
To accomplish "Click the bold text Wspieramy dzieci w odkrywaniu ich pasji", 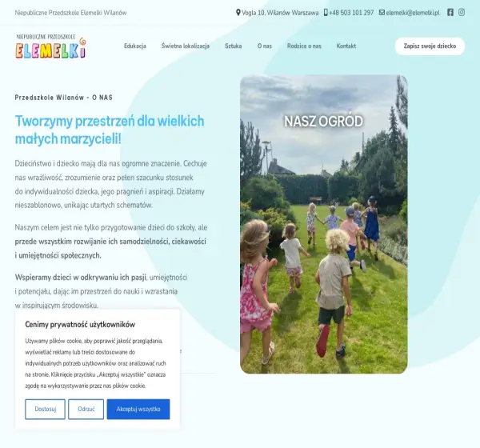I will 81,278.
